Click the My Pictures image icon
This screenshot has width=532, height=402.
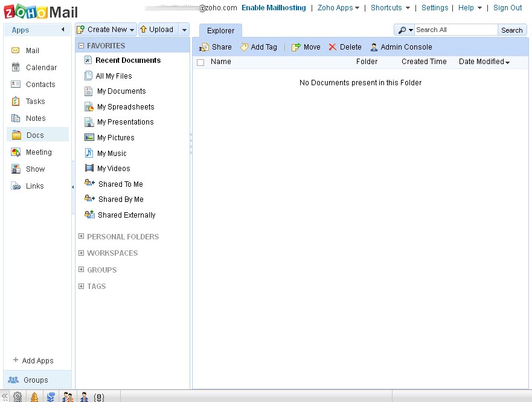tap(89, 137)
